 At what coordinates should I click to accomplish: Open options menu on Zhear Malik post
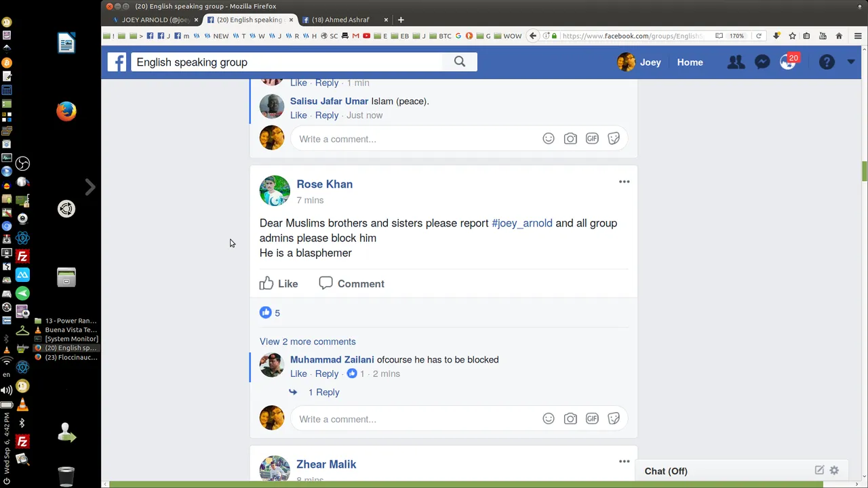(x=624, y=462)
